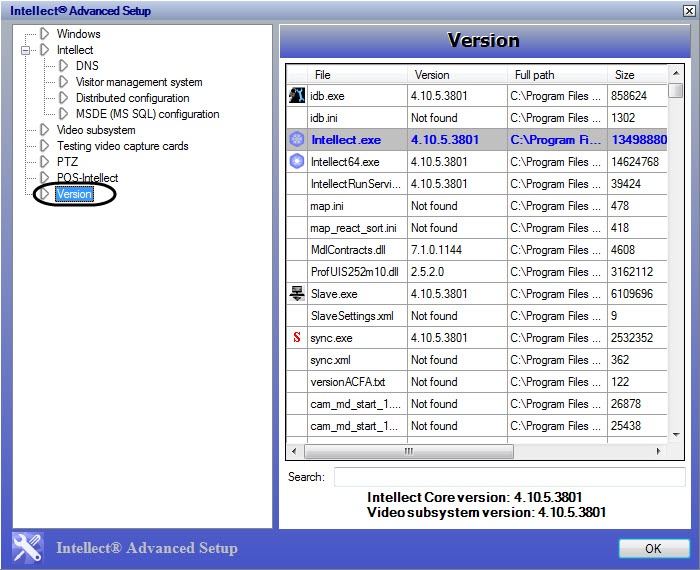This screenshot has height=570, width=700.
Task: Click the wrench and screwdriver setup icon
Action: coord(28,548)
